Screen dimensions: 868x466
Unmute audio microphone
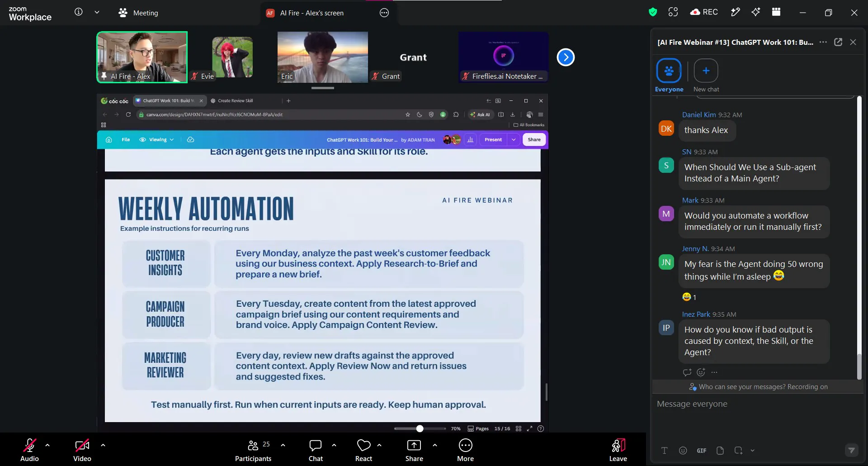tap(29, 450)
